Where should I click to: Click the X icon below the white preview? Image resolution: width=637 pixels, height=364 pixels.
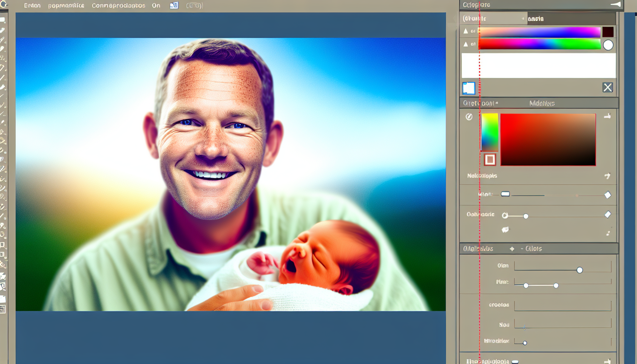(607, 87)
